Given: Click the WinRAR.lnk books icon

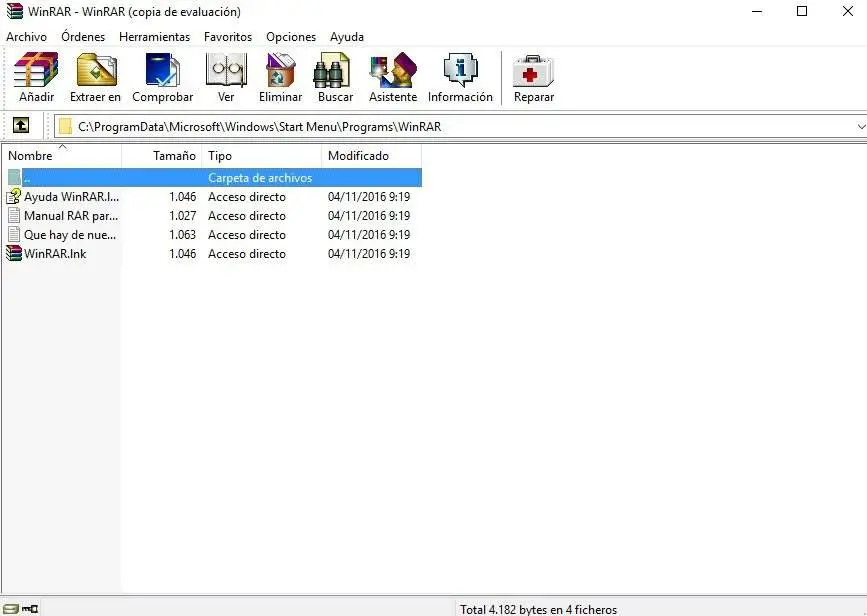Looking at the screenshot, I should coord(14,253).
